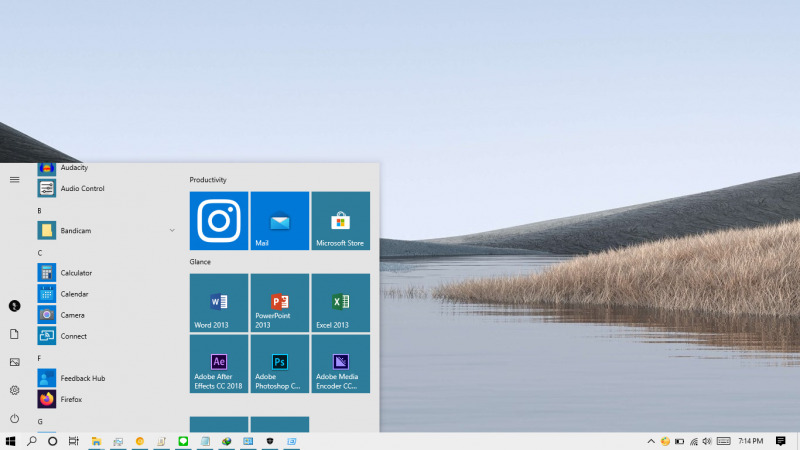The image size is (800, 450).
Task: Launch the Microsoft Store tile
Action: pos(341,220)
